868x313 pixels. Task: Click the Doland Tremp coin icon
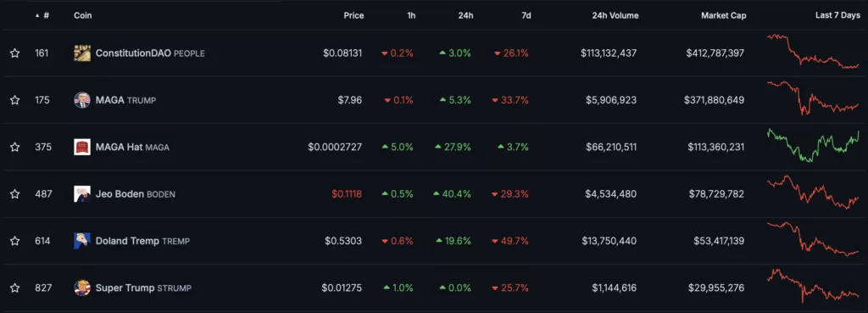[82, 241]
